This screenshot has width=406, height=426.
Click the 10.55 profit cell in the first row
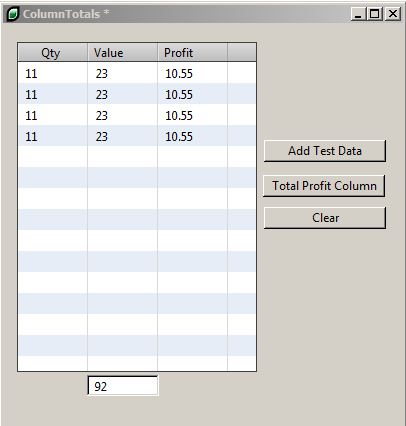click(179, 74)
